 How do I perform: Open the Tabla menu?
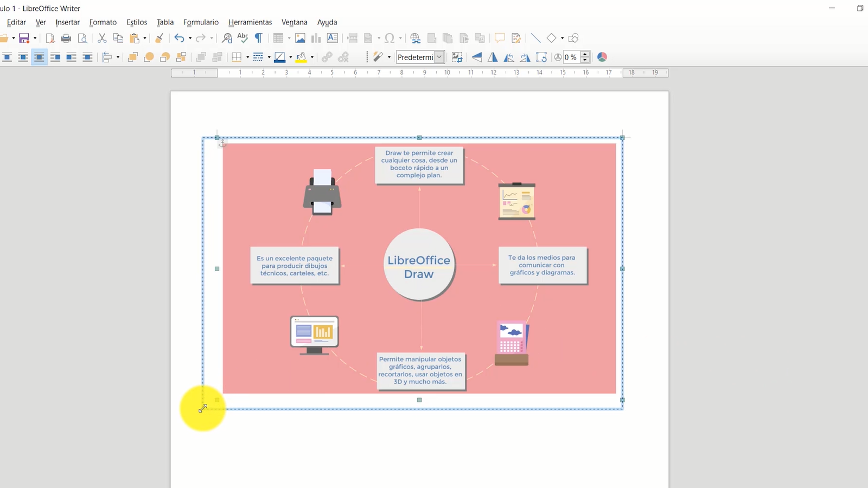point(165,22)
